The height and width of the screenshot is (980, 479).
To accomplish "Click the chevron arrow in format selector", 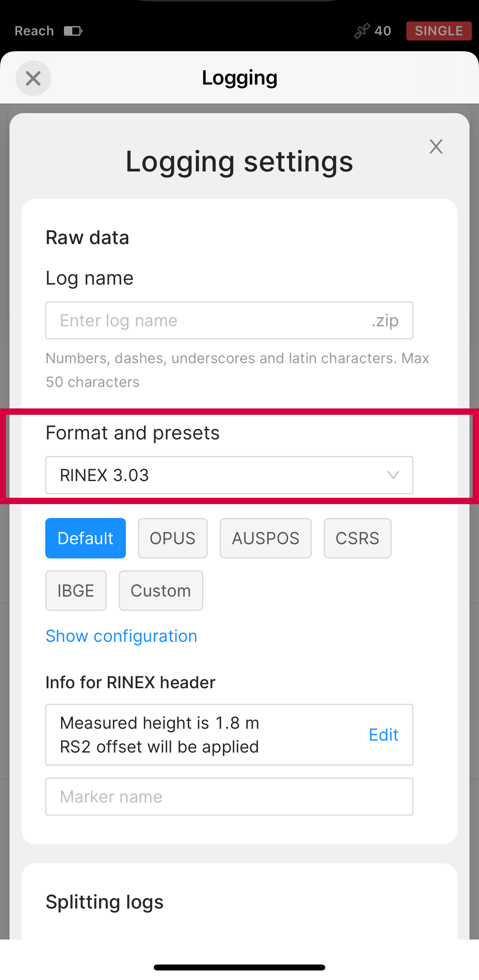I will [x=393, y=475].
